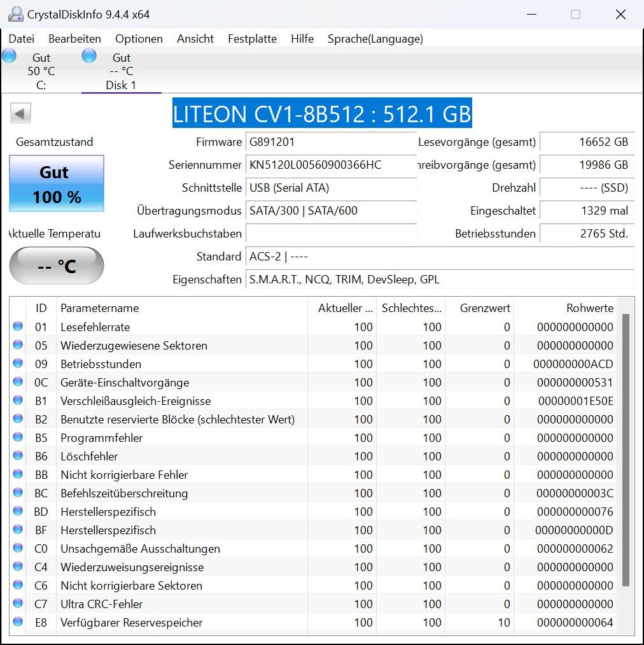644x645 pixels.
Task: Click raw value 000000000062
Action: [x=575, y=549]
